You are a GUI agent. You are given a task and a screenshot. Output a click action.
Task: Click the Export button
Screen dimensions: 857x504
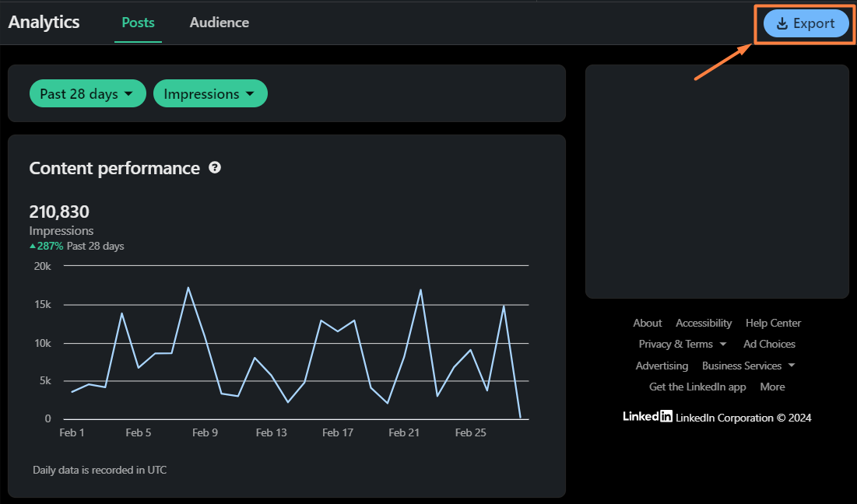pyautogui.click(x=805, y=23)
